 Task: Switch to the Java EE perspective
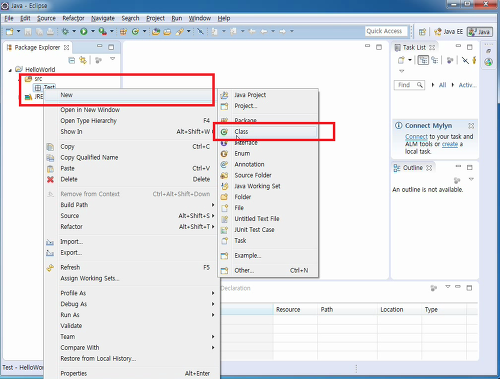[448, 32]
